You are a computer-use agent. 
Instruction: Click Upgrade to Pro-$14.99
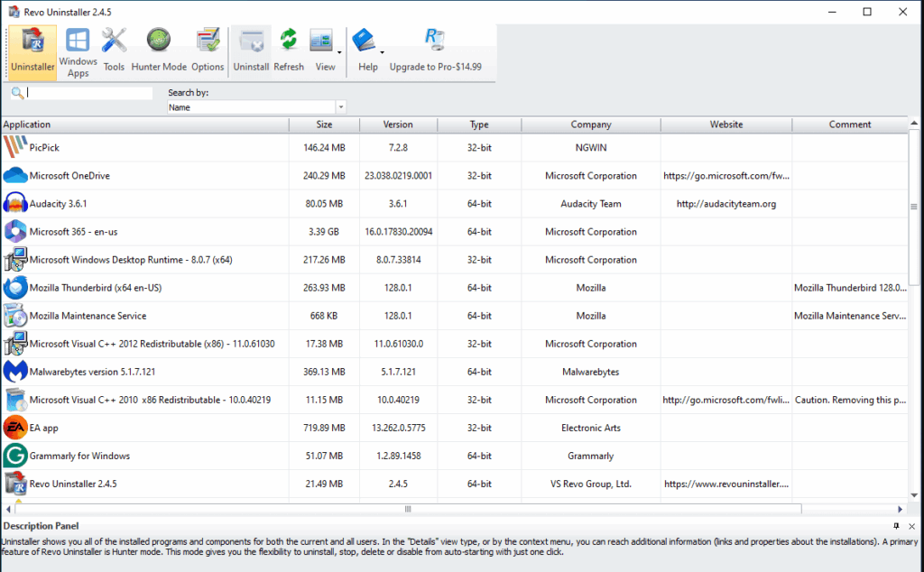point(436,66)
